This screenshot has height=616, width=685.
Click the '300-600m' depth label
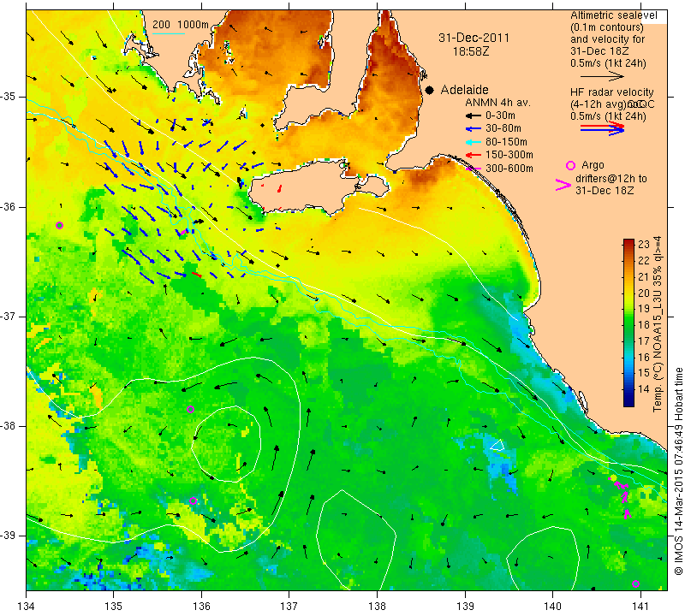coord(509,168)
